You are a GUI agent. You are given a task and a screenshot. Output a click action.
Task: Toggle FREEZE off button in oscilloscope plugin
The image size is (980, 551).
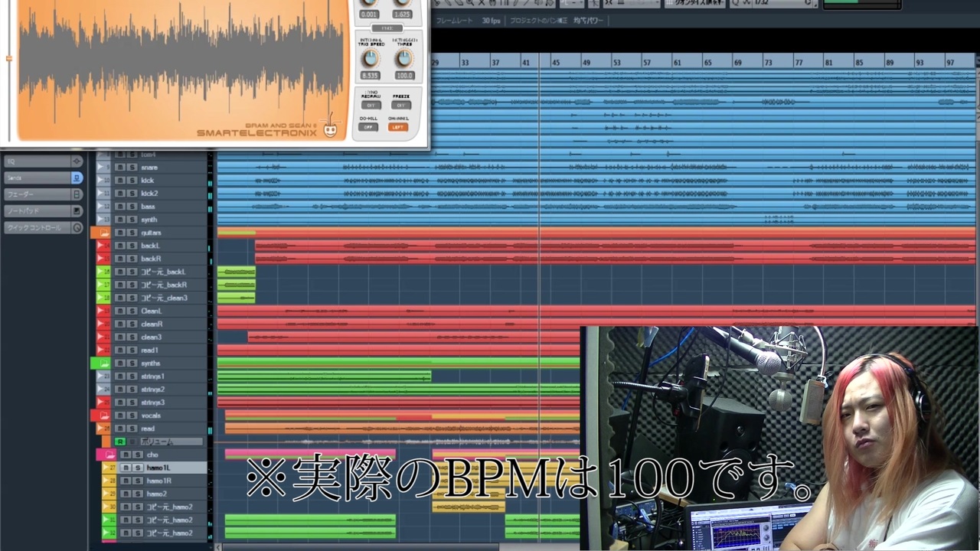402,105
